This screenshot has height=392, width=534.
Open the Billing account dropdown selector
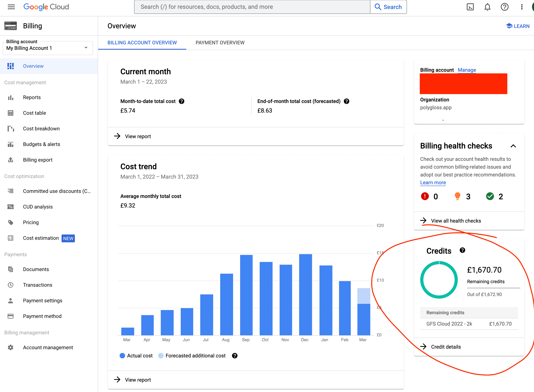point(48,48)
